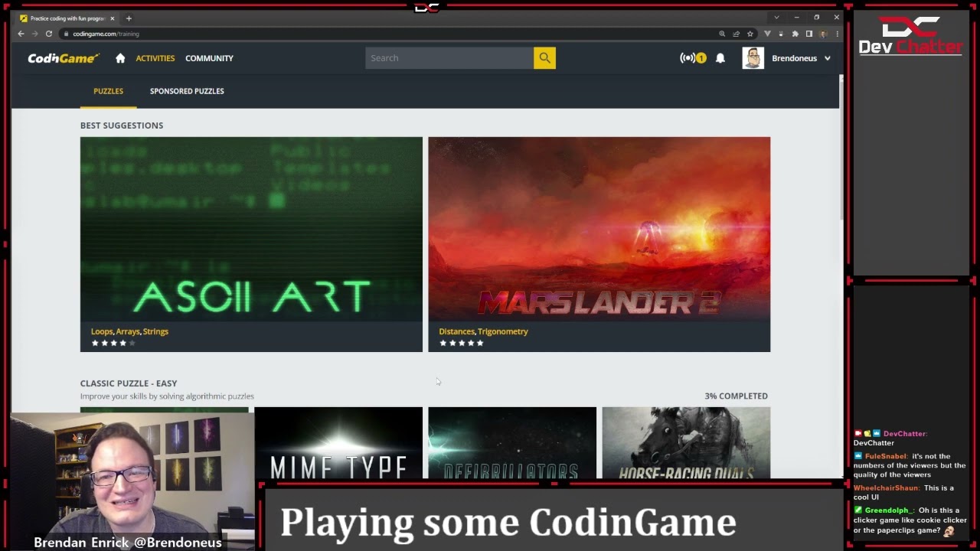Open the Activities menu
Screen dimensions: 980x551
pos(155,58)
